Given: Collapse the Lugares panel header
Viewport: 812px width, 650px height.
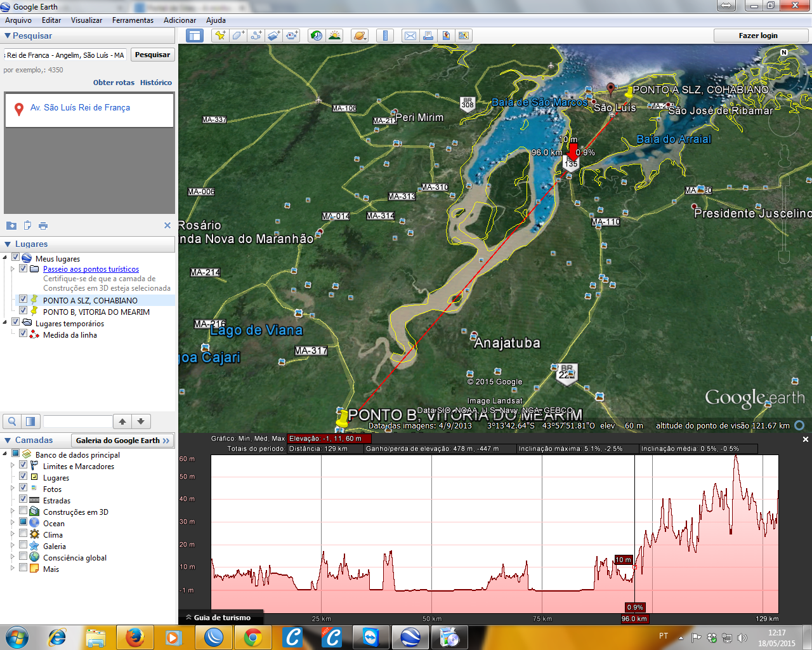Looking at the screenshot, I should [8, 244].
